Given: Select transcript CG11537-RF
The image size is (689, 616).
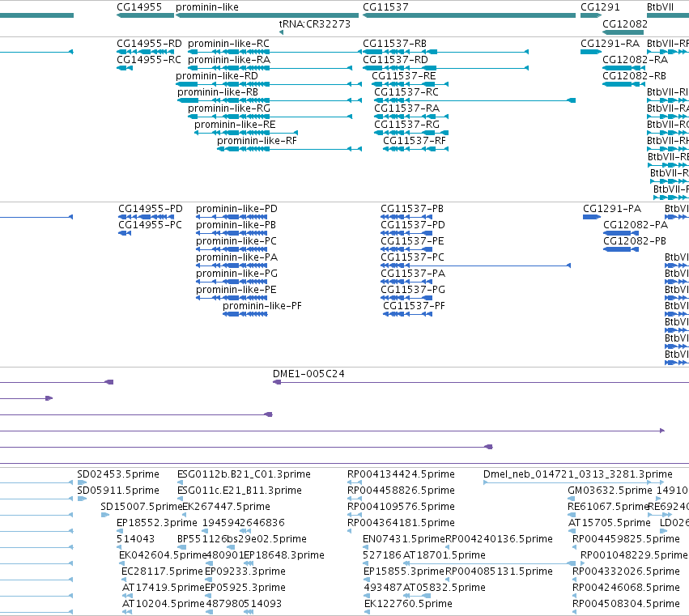Looking at the screenshot, I should click(415, 149).
